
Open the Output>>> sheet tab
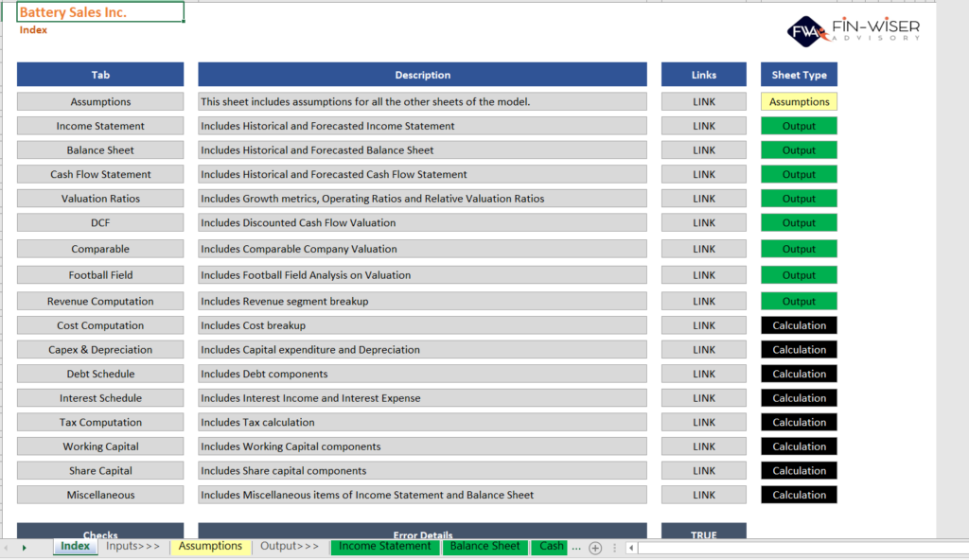click(290, 547)
